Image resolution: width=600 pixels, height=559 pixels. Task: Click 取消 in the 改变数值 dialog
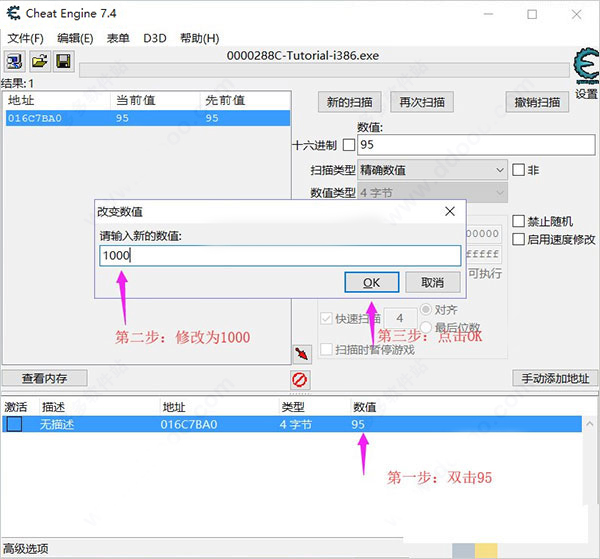tap(433, 282)
